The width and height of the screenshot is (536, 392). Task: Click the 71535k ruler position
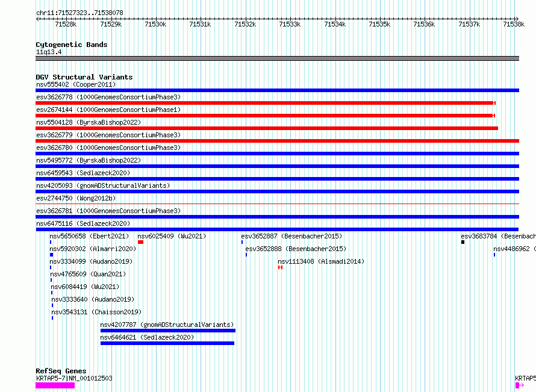(x=379, y=24)
